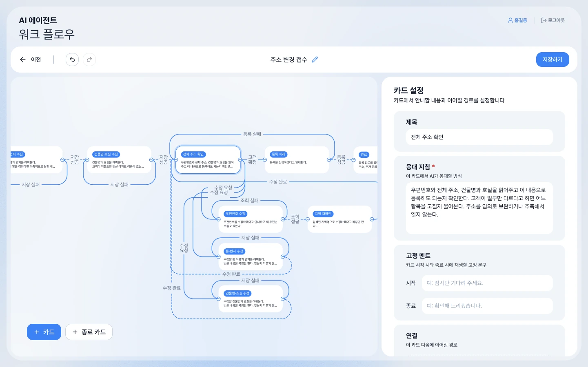Click the input port of 완료 card
Viewport: 588px width, 367px height.
(354, 160)
